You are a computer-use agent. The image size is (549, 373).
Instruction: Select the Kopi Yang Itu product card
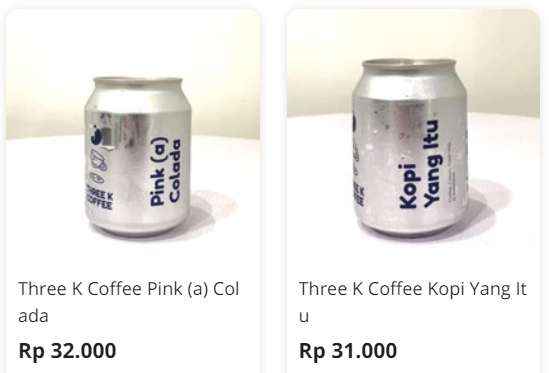[413, 191]
